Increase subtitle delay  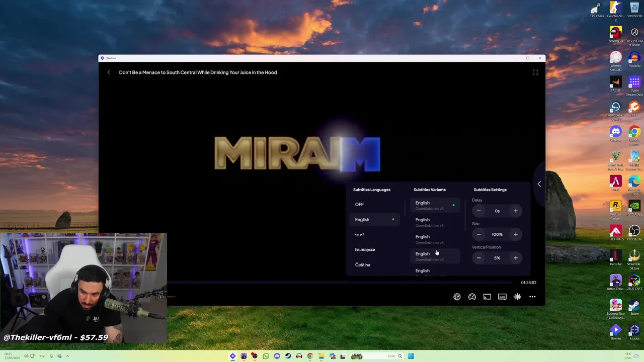(x=516, y=211)
